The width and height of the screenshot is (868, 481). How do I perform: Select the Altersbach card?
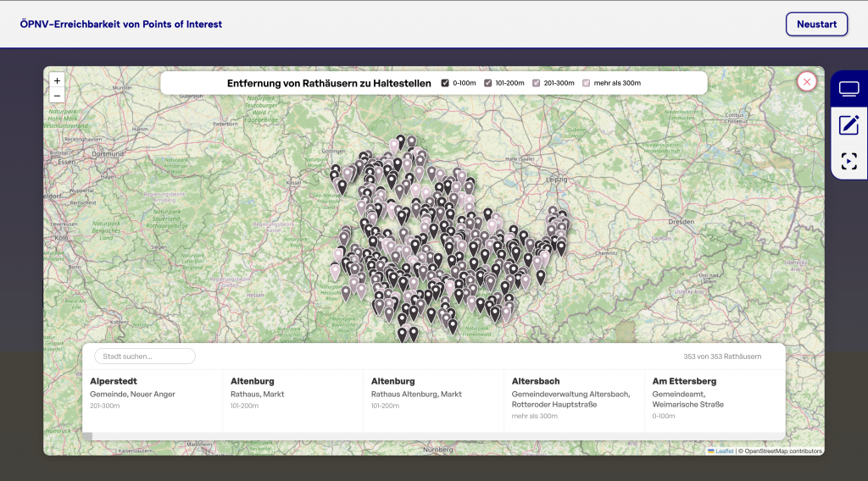click(x=574, y=401)
